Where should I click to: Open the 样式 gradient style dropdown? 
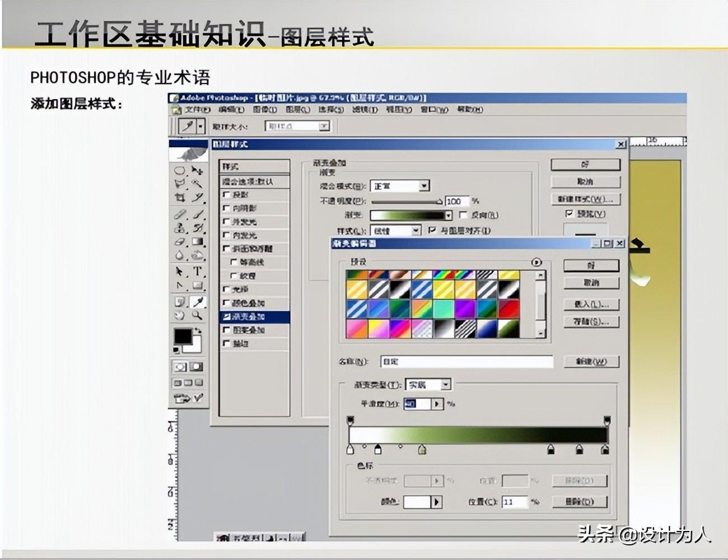coord(416,230)
